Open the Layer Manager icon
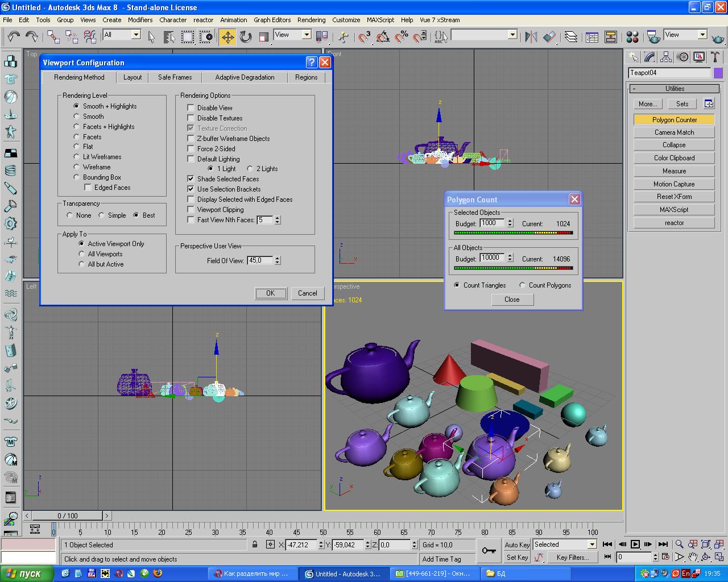The width and height of the screenshot is (728, 582). point(571,38)
